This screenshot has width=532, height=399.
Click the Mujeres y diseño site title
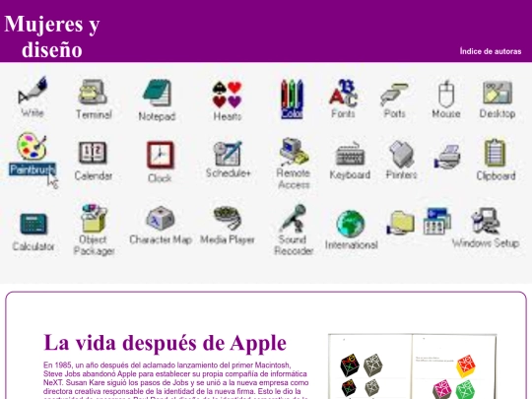[x=52, y=36]
